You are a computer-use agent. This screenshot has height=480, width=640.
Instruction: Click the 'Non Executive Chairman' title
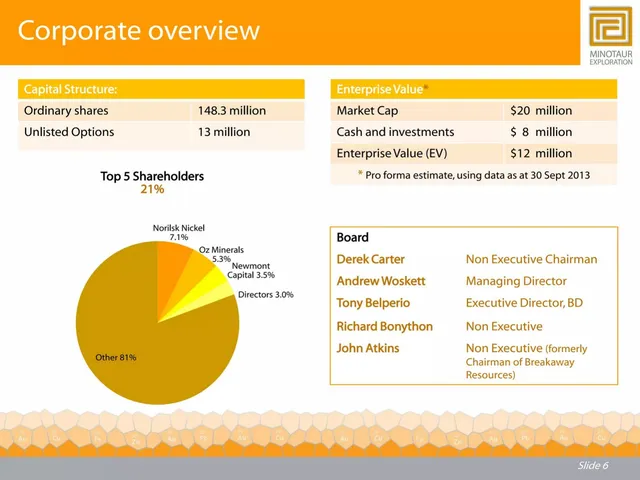531,259
